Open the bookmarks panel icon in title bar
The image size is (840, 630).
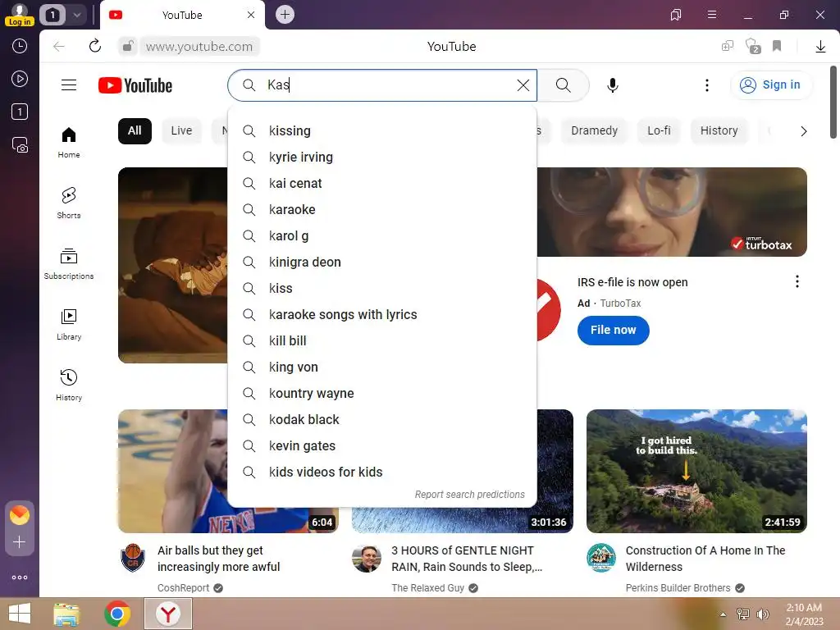[676, 15]
